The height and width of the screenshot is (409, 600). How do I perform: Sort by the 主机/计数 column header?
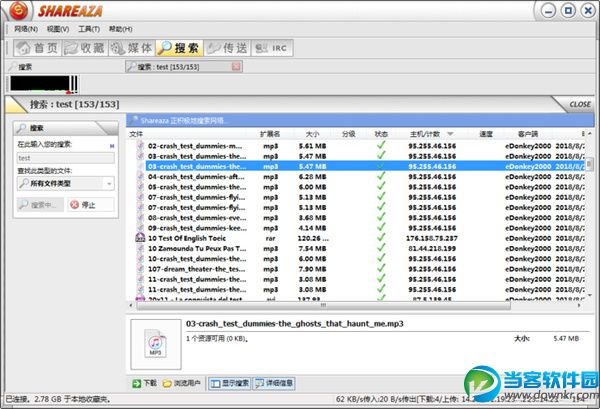425,134
